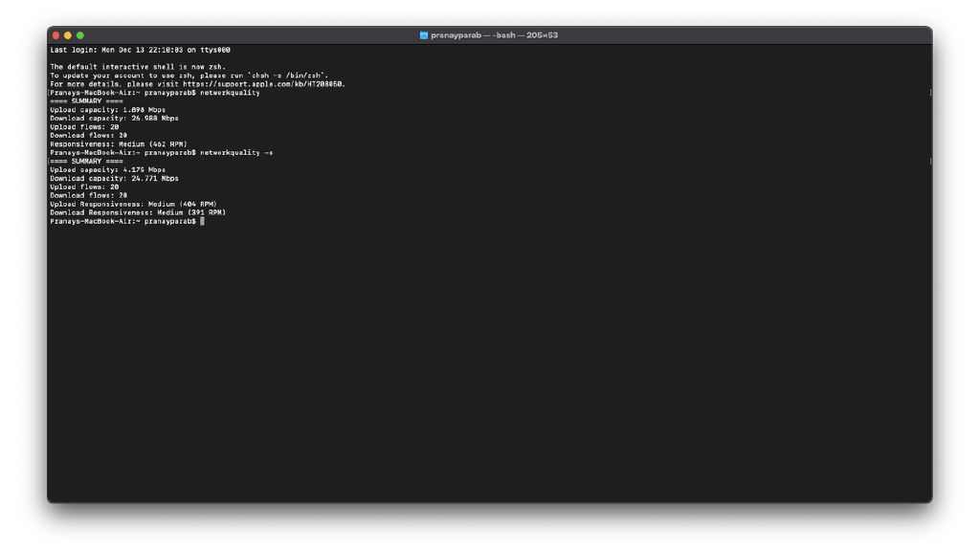Click the second 'Download flows: 20' line
This screenshot has width=980, height=551.
coord(88,195)
